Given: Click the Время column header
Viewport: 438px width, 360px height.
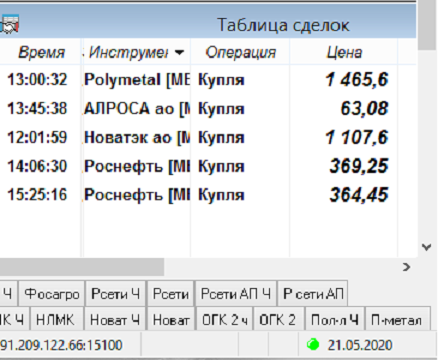Looking at the screenshot, I should (x=41, y=52).
